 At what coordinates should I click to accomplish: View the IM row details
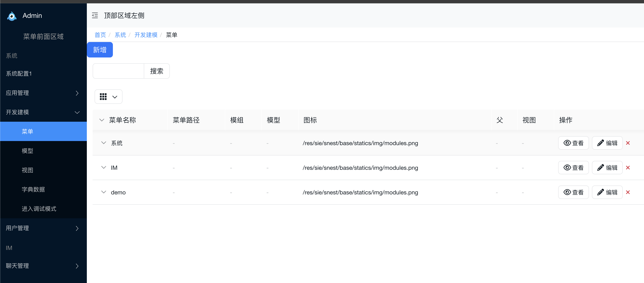tap(573, 168)
